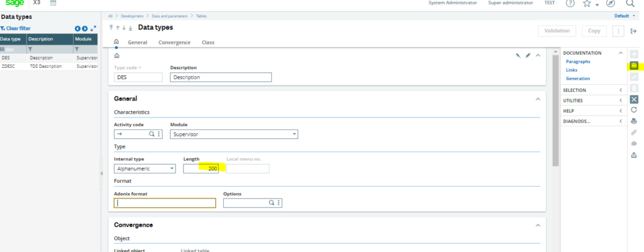Click the Adonix format input field
The image size is (644, 252).
[x=165, y=203]
